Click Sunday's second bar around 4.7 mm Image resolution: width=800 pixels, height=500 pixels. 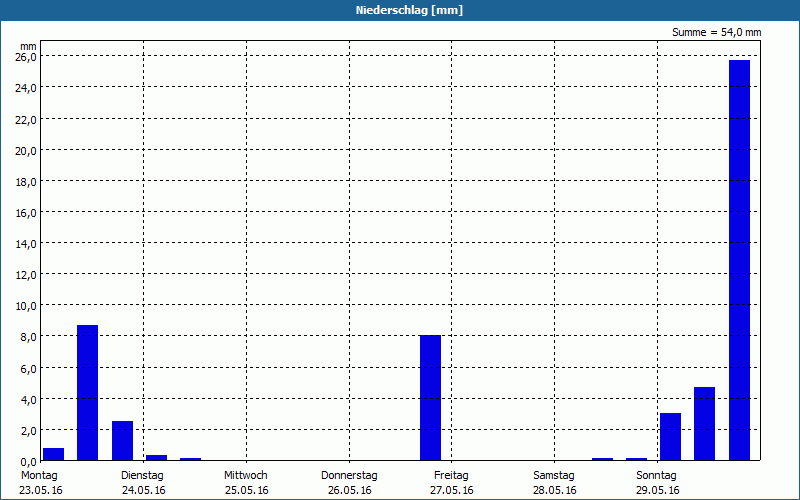705,423
